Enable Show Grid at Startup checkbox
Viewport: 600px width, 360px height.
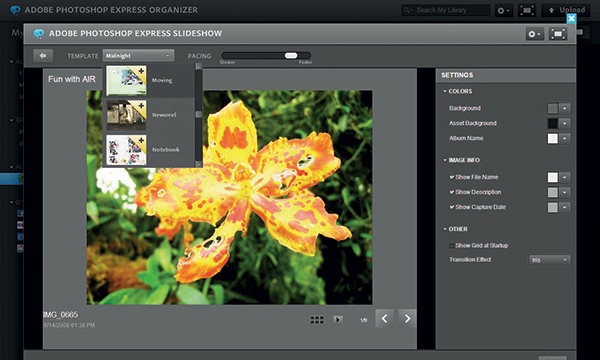(x=452, y=246)
